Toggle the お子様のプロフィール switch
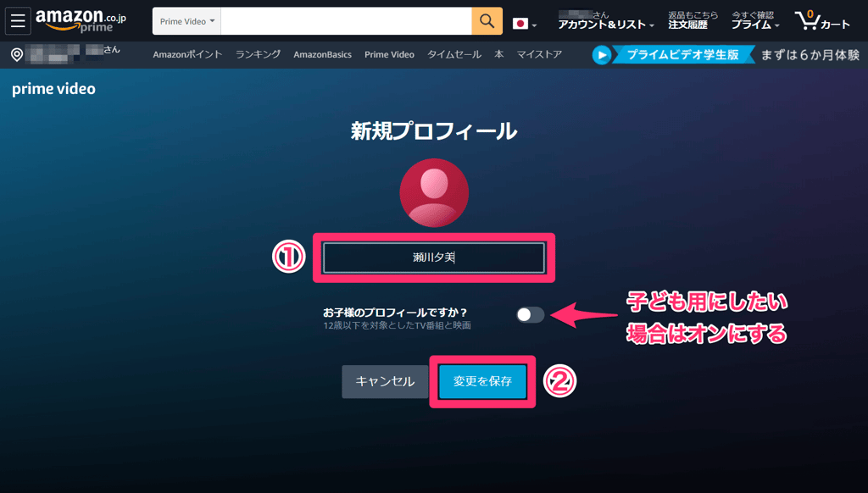The height and width of the screenshot is (493, 868). [531, 315]
